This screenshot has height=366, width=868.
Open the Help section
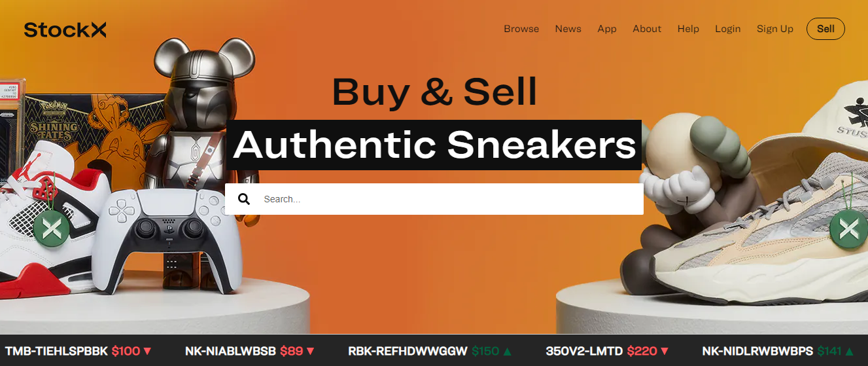pyautogui.click(x=688, y=29)
